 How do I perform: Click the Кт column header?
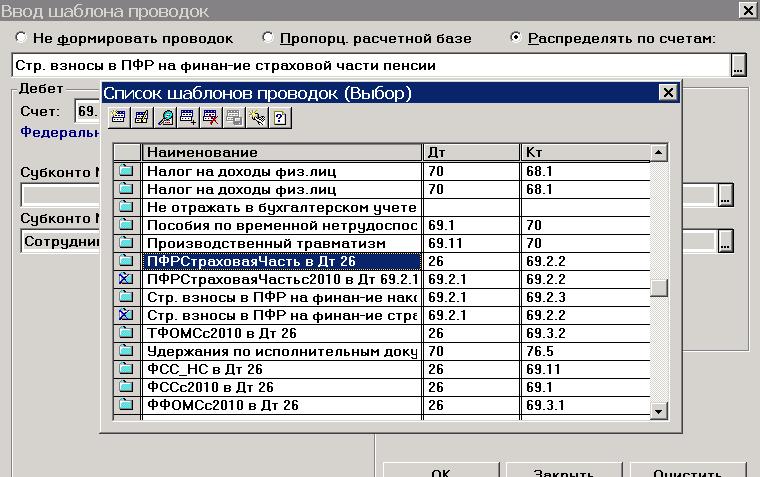tap(586, 152)
